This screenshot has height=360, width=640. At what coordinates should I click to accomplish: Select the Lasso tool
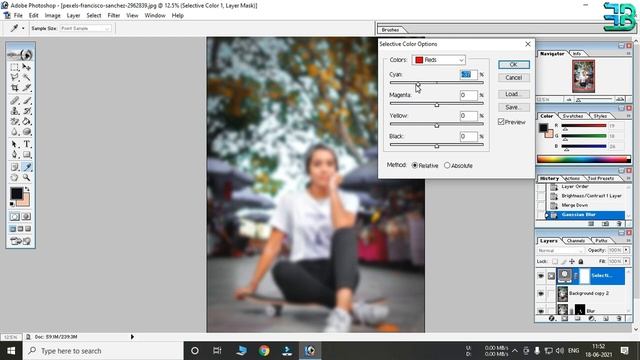pyautogui.click(x=15, y=77)
